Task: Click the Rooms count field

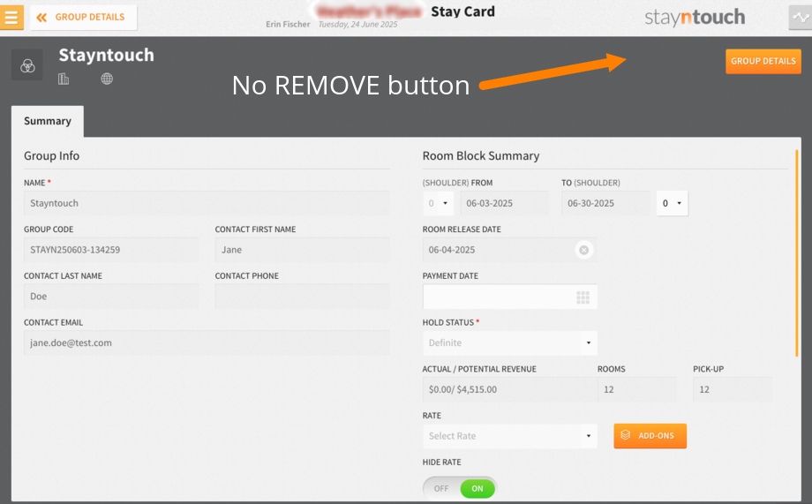Action: [637, 389]
